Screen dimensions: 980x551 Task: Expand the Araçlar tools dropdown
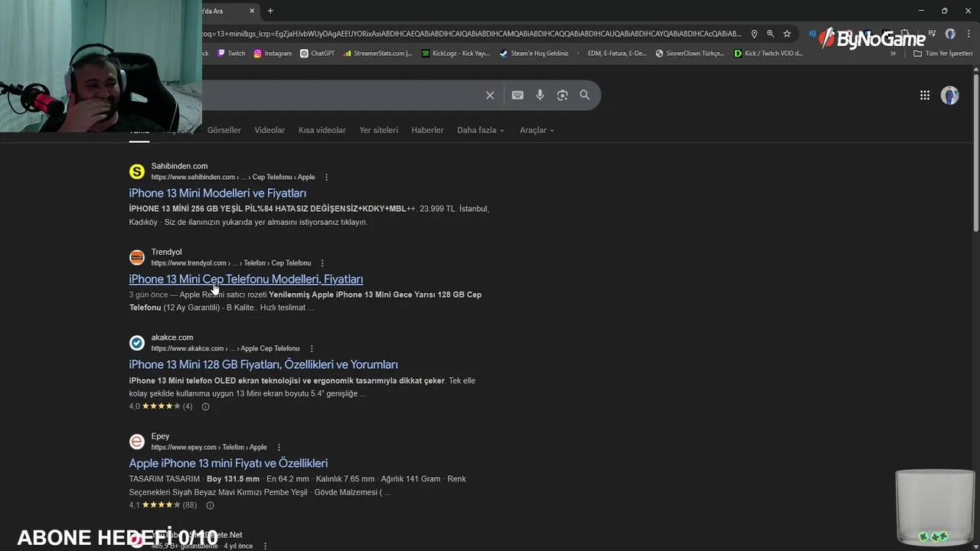[x=537, y=130]
